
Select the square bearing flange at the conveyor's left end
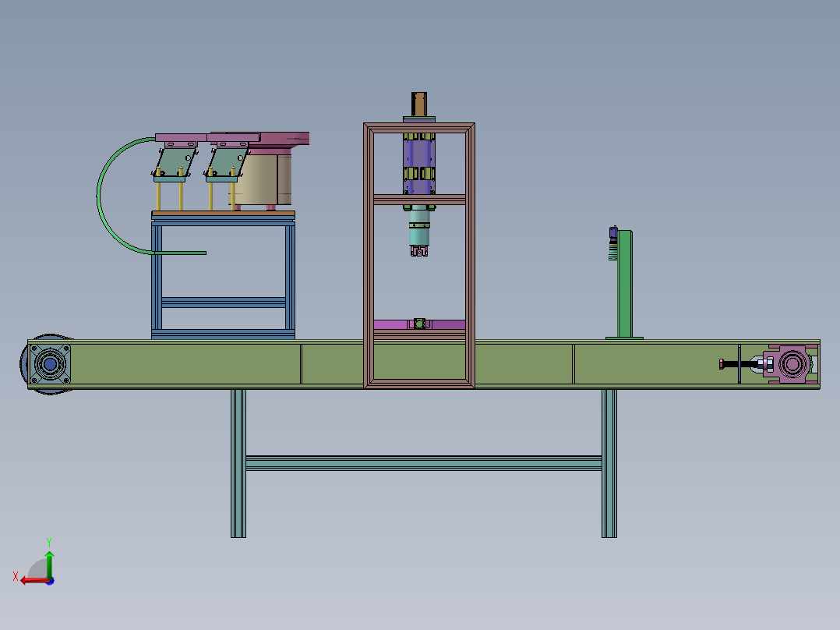point(50,365)
